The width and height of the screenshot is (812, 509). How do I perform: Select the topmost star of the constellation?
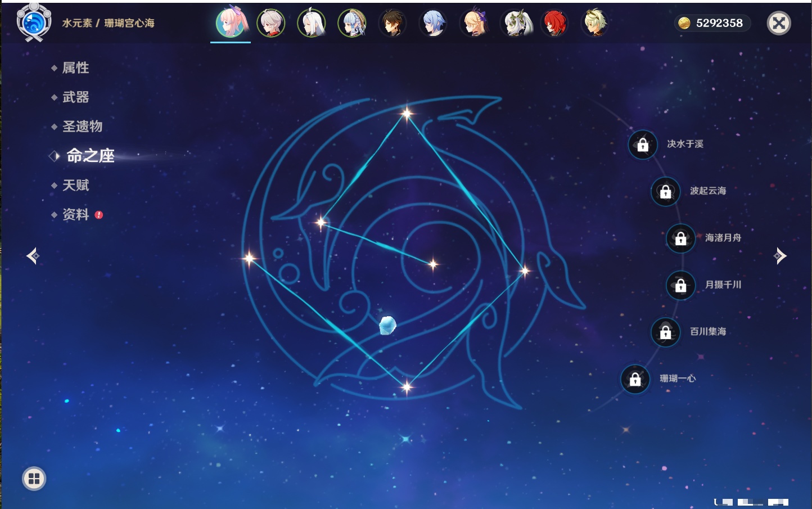point(407,114)
